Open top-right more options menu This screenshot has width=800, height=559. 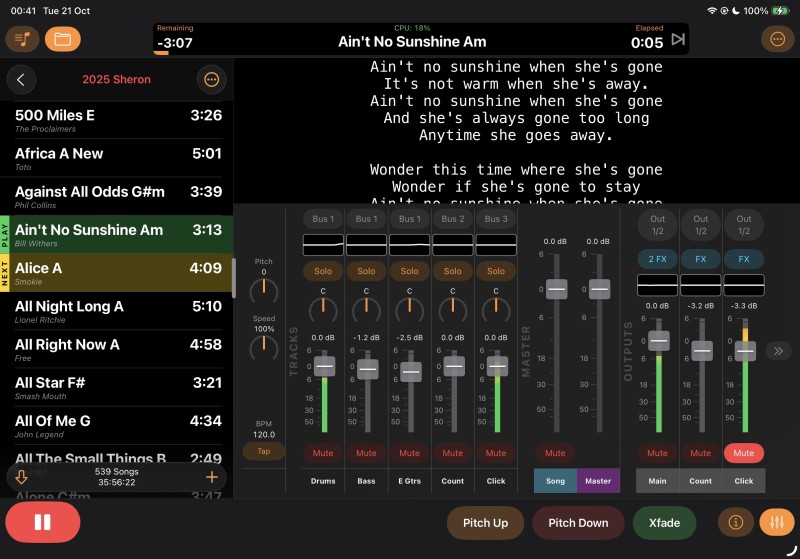777,39
